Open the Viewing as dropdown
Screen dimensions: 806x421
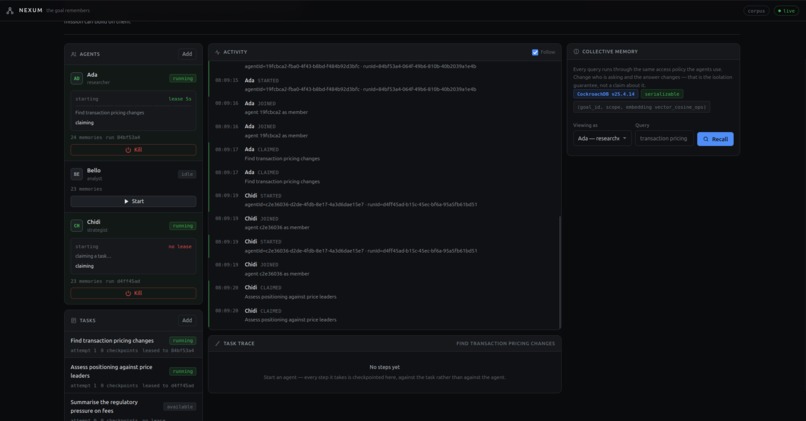pos(602,138)
